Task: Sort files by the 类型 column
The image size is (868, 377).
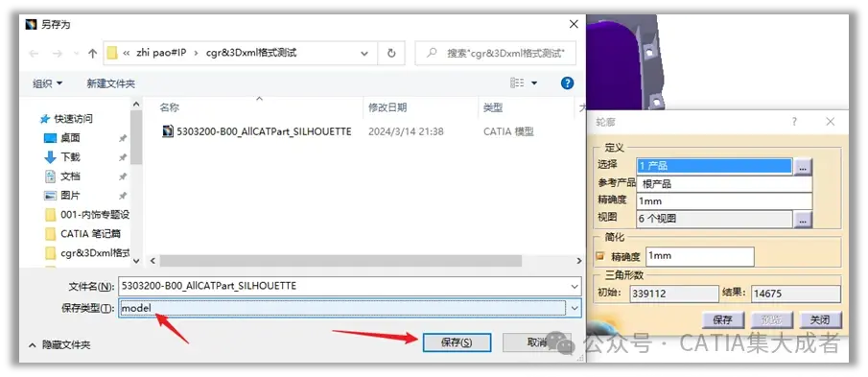Action: click(492, 107)
